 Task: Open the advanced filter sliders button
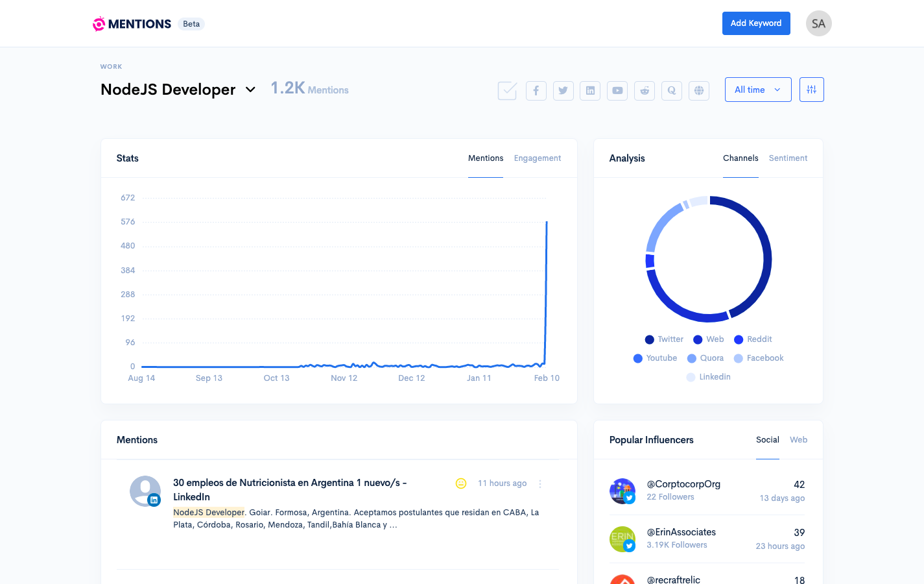click(811, 90)
